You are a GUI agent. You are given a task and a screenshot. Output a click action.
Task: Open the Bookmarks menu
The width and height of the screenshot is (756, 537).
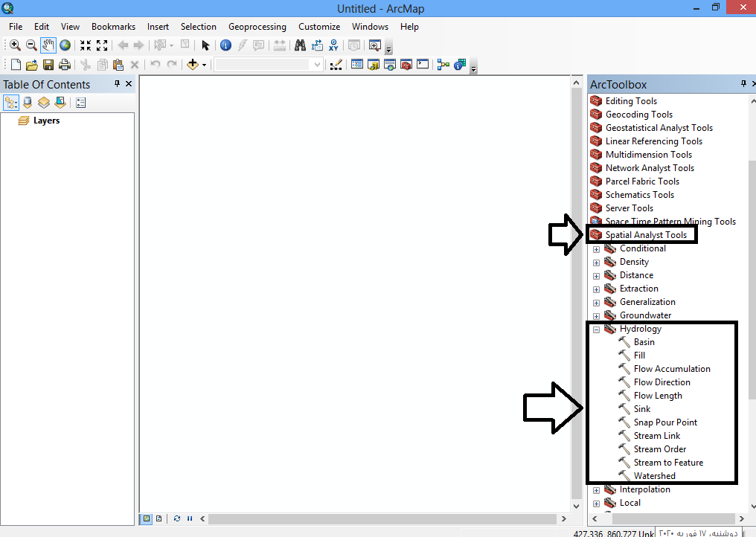(x=113, y=27)
